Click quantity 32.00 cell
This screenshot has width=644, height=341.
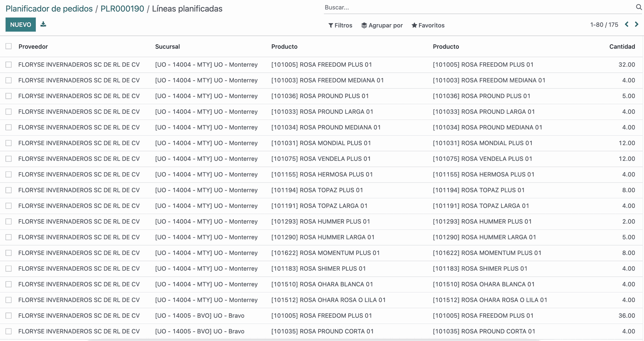[627, 65]
